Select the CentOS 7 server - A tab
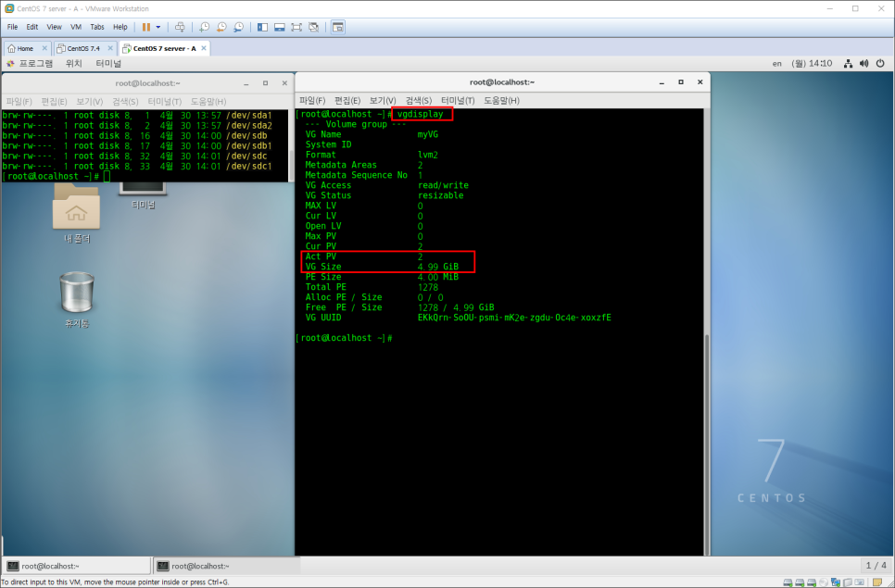 tap(163, 48)
